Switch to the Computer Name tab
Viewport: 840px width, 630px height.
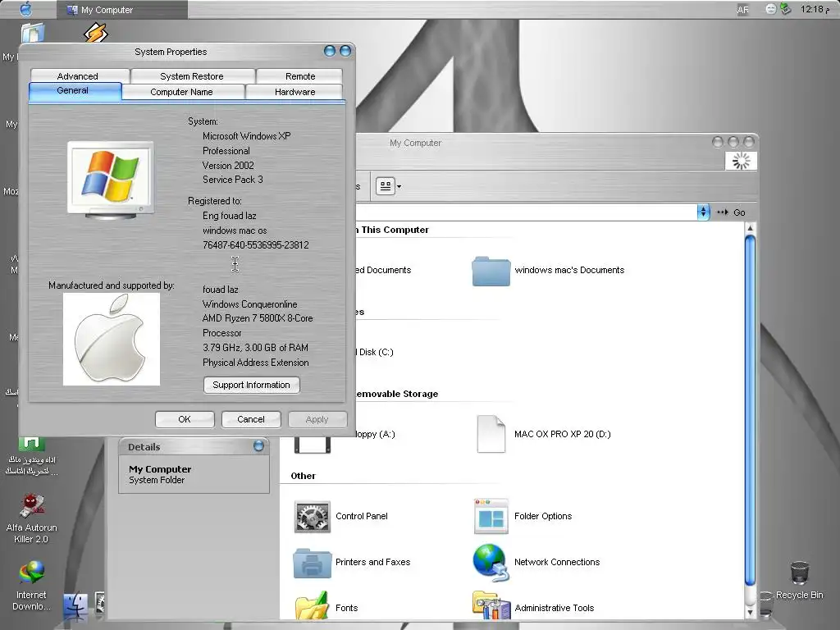(x=182, y=92)
